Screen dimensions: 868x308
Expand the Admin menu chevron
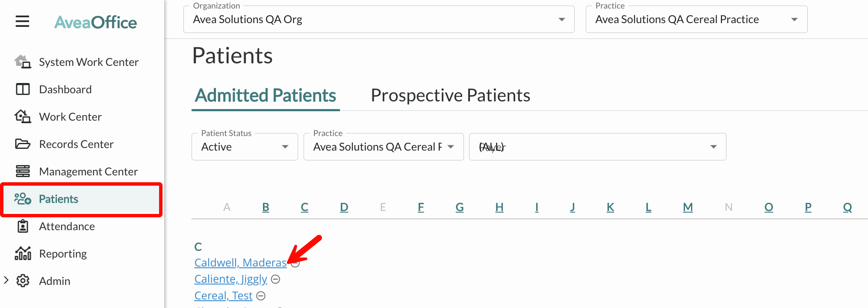6,281
